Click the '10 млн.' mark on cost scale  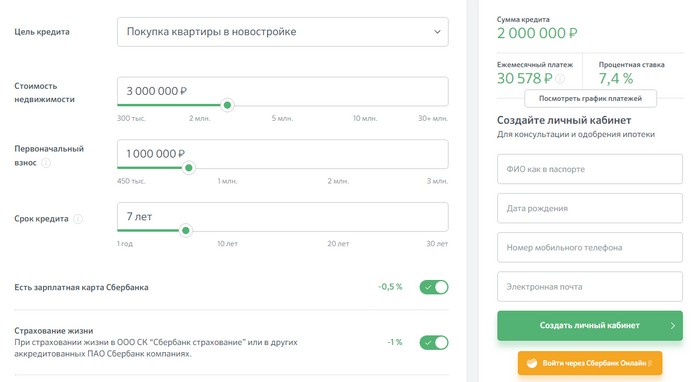point(365,118)
